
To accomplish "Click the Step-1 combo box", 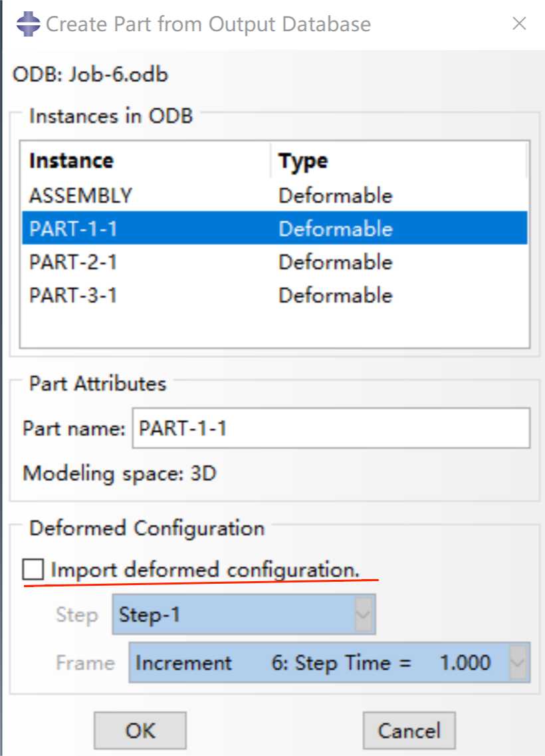I will (244, 614).
